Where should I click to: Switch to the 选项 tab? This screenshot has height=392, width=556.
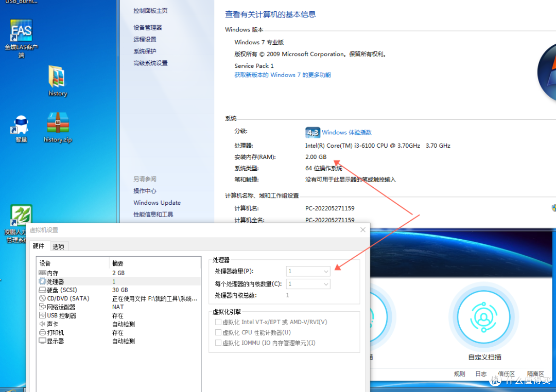pyautogui.click(x=59, y=246)
